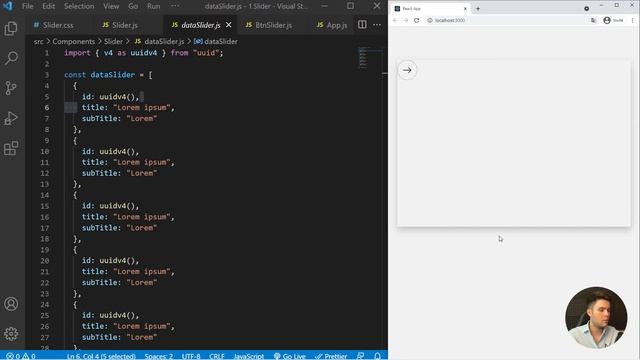The image size is (640, 360).
Task: Open the Selection menu
Action: coord(79,6)
